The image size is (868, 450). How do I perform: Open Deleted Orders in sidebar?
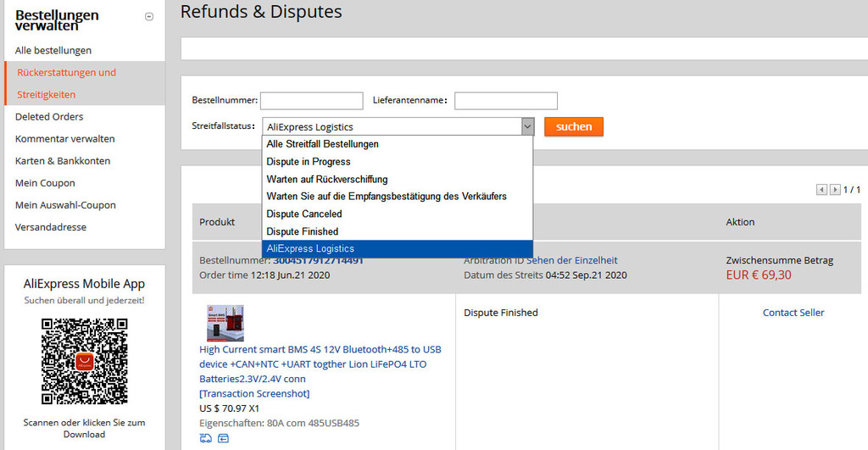pos(49,117)
